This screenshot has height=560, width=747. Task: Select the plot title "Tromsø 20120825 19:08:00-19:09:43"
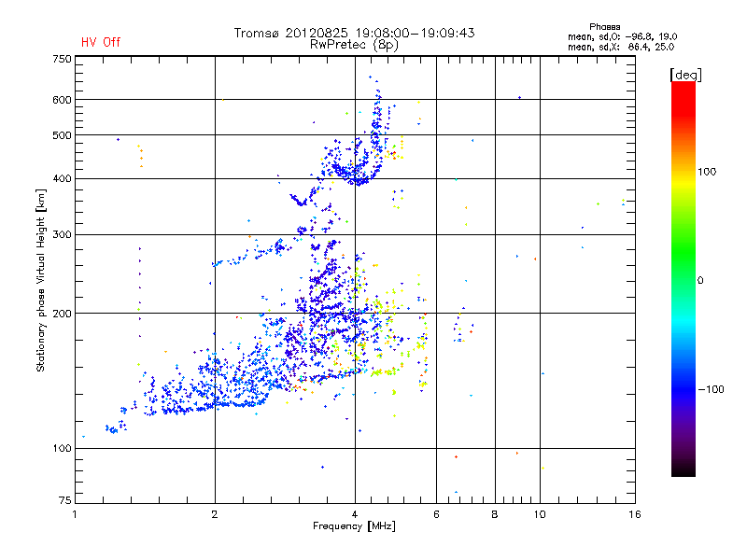pyautogui.click(x=354, y=33)
